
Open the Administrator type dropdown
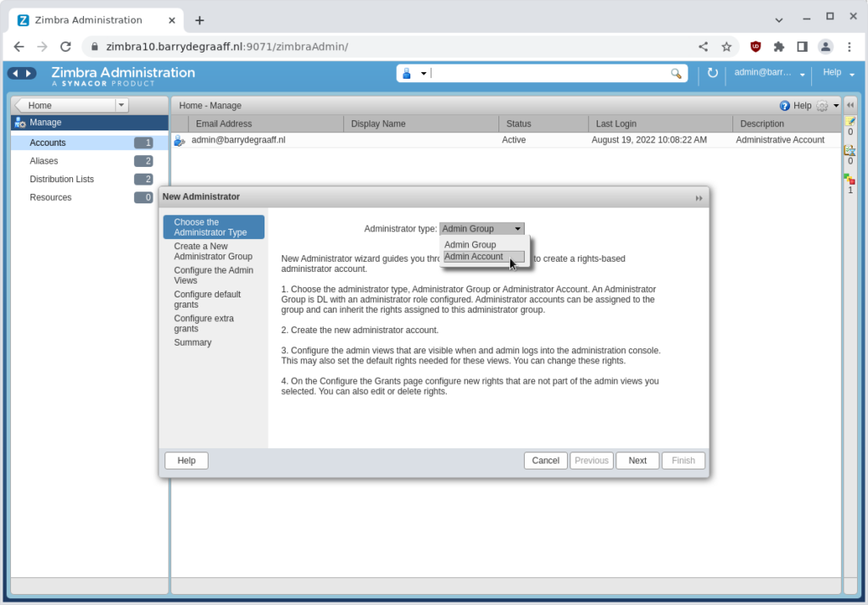[481, 228]
